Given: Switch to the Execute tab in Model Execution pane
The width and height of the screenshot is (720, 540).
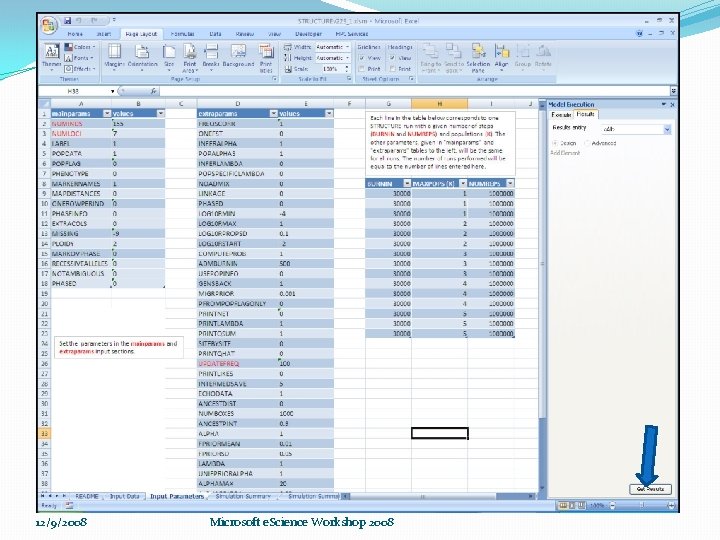Looking at the screenshot, I should [561, 115].
